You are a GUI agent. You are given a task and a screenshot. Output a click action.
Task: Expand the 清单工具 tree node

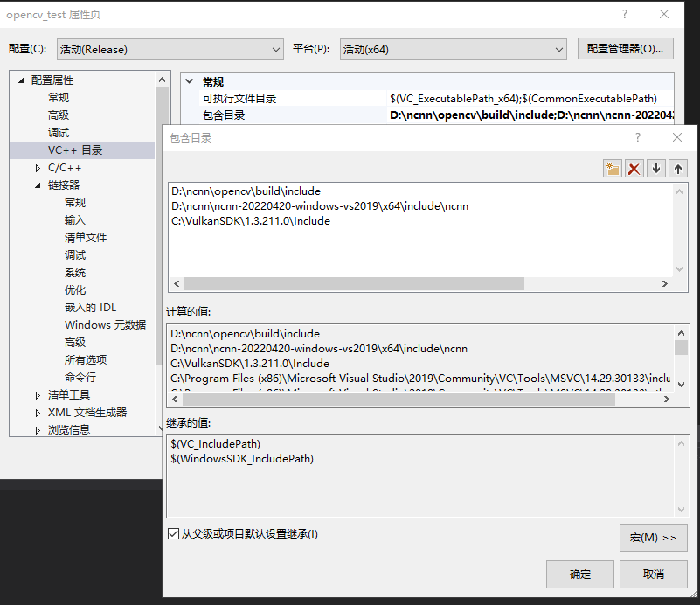[38, 395]
